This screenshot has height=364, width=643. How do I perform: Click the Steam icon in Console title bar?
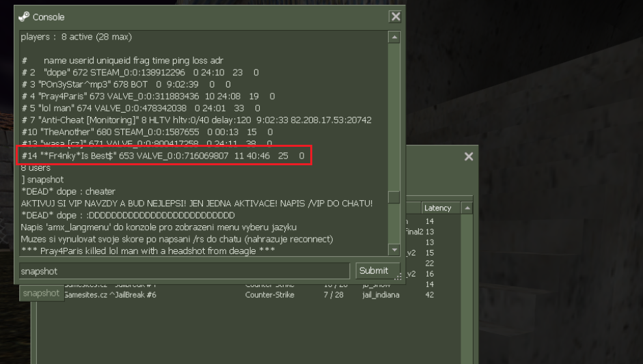[24, 17]
